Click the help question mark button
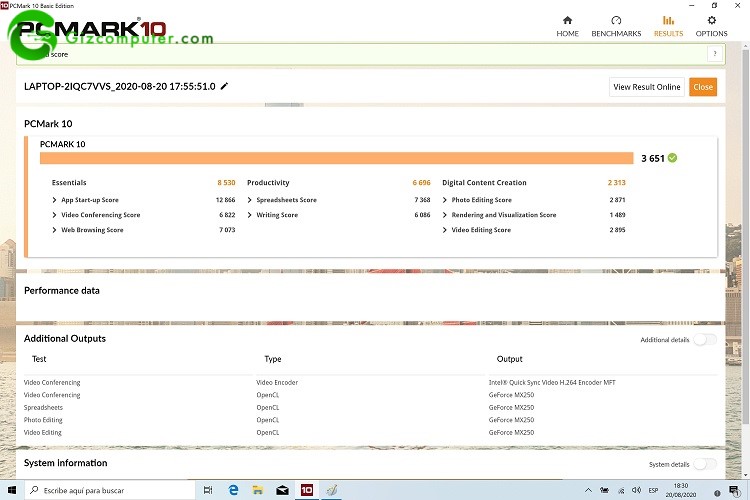The image size is (750, 500). point(715,54)
